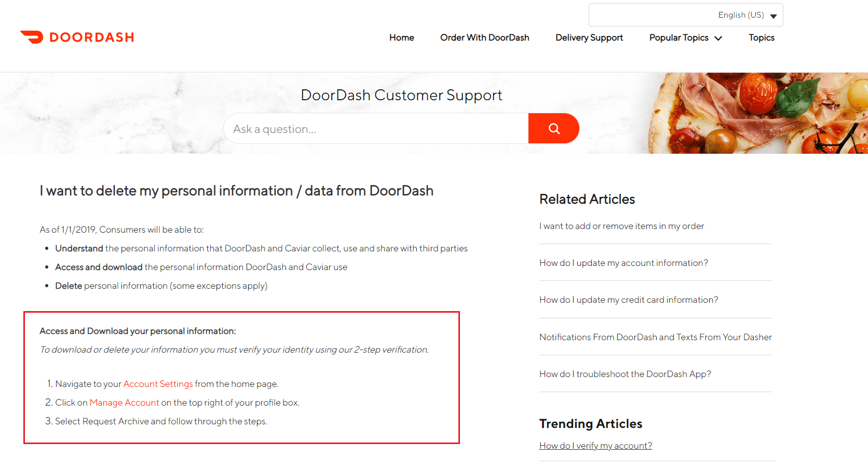This screenshot has width=868, height=469.
Task: Open 'How do I verify my account?' trending link
Action: 595,446
